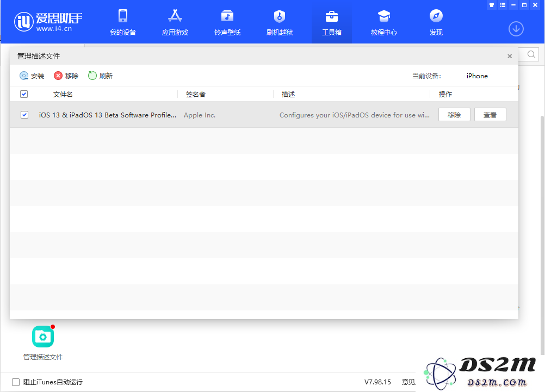Click 刷新 refresh button
The width and height of the screenshot is (545, 392).
(100, 76)
